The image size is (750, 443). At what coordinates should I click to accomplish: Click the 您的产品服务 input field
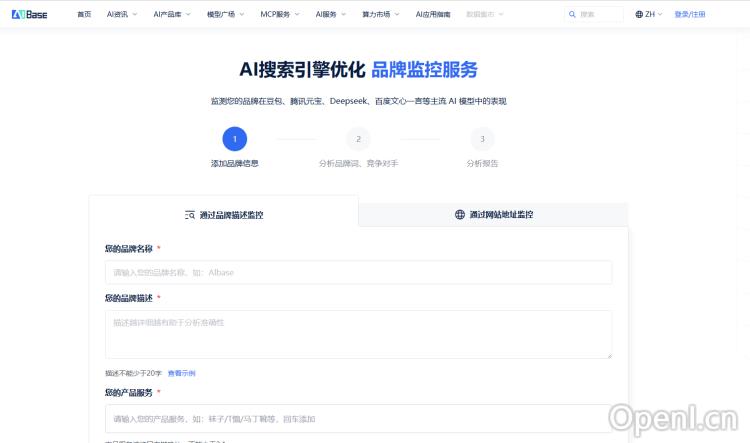[x=358, y=419]
